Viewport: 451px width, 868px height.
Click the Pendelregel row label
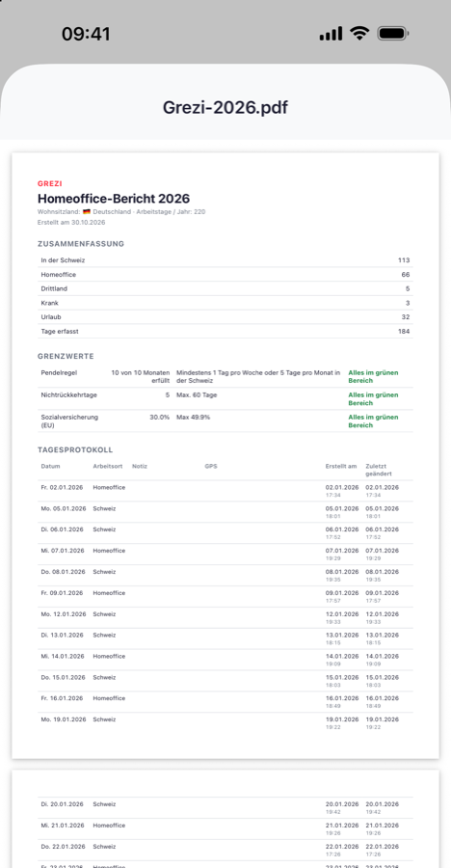(x=59, y=373)
